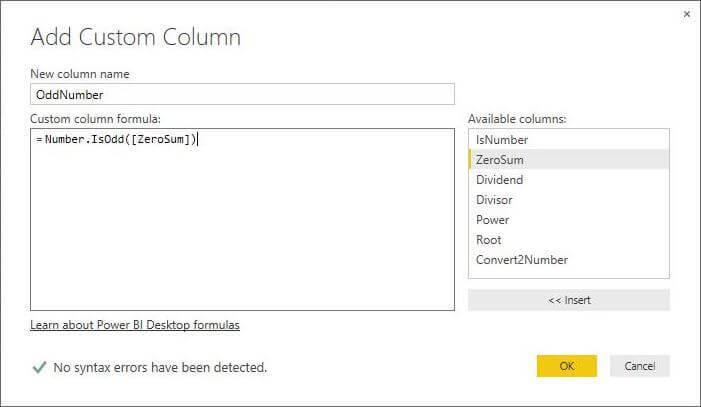Screen dimensions: 701x407
Task: Select the ZeroSum column entry
Action: tap(500, 160)
